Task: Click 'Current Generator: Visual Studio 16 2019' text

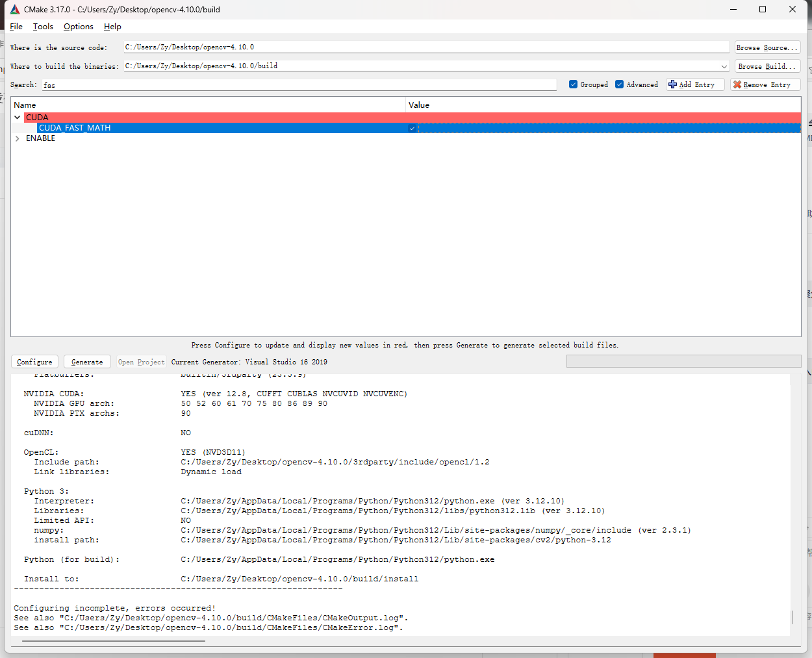Action: [x=249, y=362]
